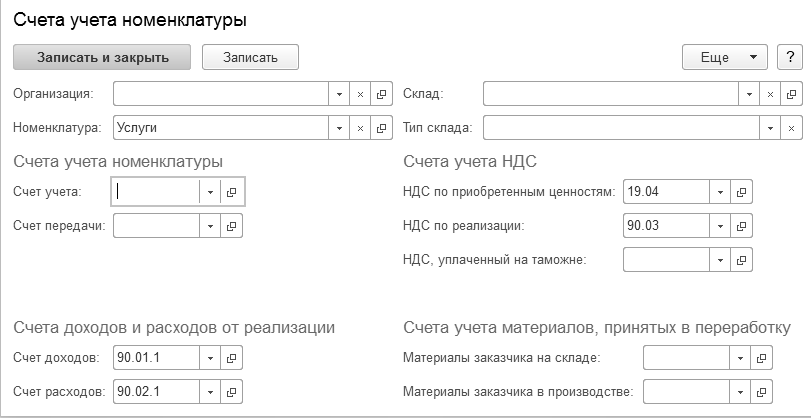Viewport: 811px width, 418px height.
Task: Click the Склад input field
Action: tap(610, 94)
